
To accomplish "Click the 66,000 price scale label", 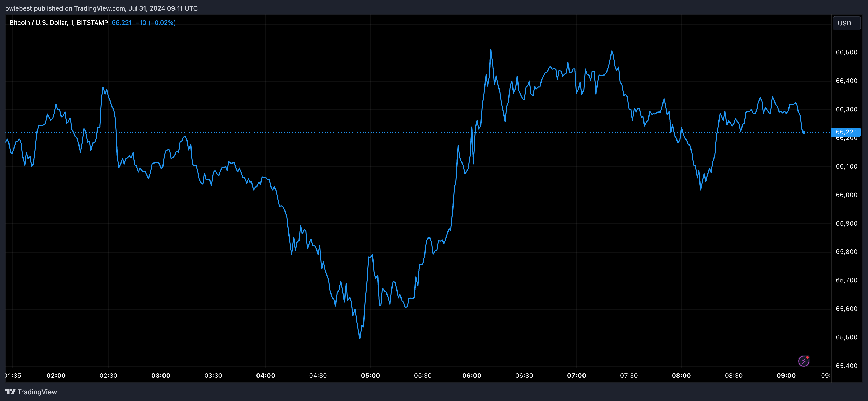I will click(x=846, y=195).
